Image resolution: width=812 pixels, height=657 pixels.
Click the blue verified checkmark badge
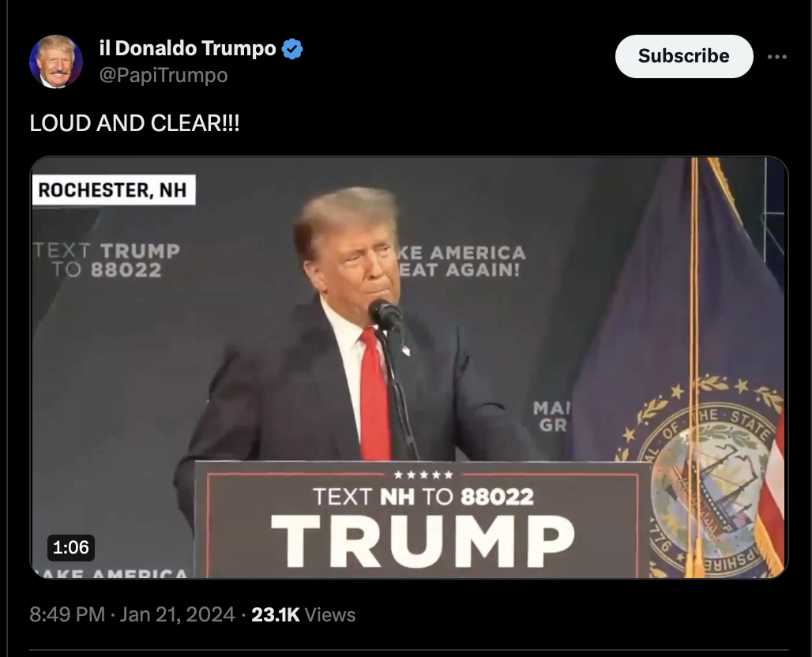click(x=292, y=49)
